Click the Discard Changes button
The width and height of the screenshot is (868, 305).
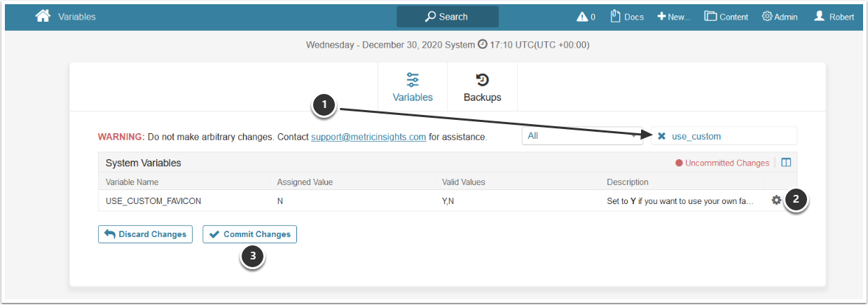coord(146,234)
